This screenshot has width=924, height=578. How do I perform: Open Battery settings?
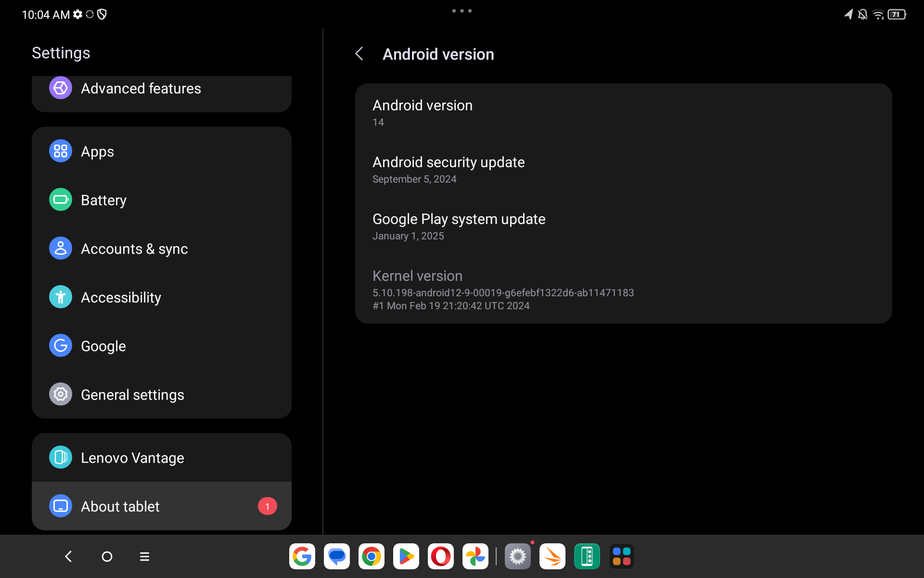tap(162, 200)
